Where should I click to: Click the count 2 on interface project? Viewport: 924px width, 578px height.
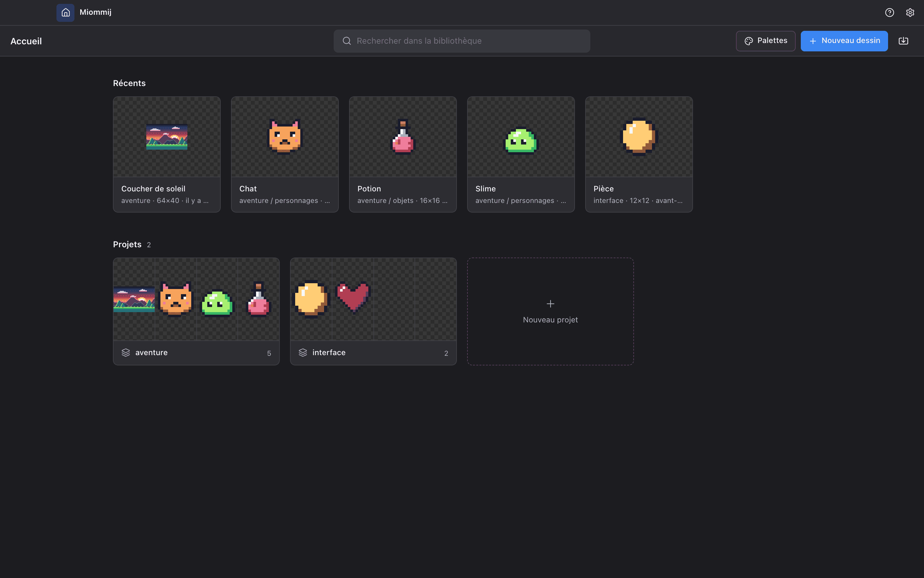tap(446, 353)
